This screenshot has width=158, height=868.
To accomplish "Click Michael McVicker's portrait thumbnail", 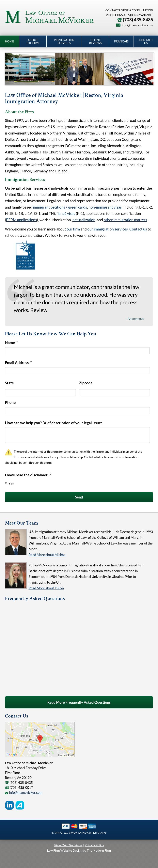I will (16, 542).
